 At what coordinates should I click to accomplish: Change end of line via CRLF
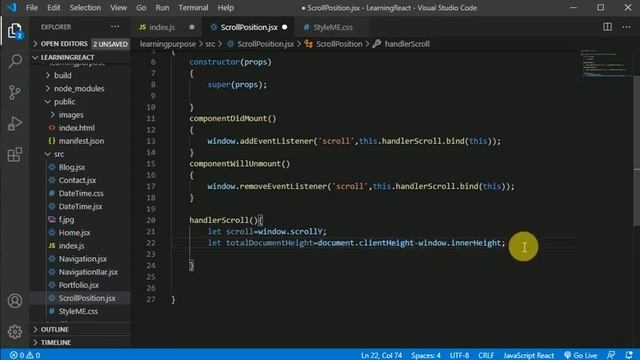point(486,355)
